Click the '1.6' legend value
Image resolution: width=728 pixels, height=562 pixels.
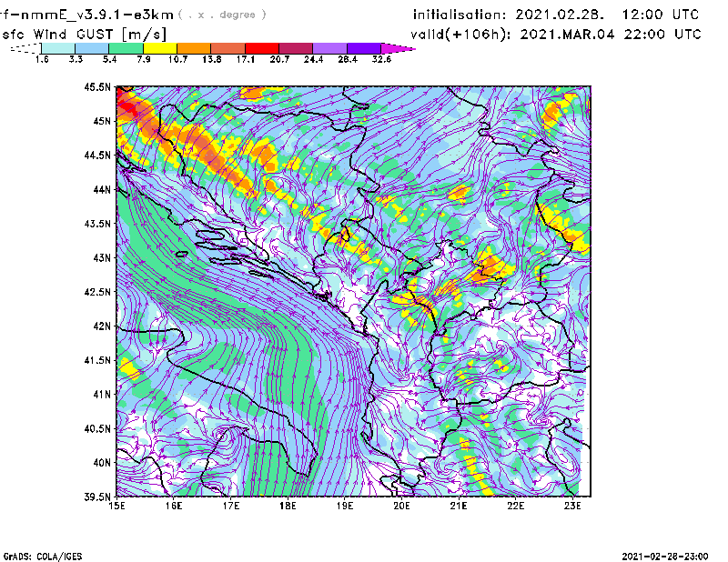pos(42,59)
